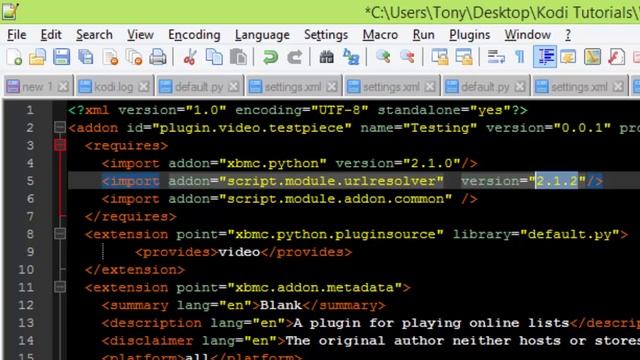
Task: Paste using the clipboard icon
Action: coord(238,57)
